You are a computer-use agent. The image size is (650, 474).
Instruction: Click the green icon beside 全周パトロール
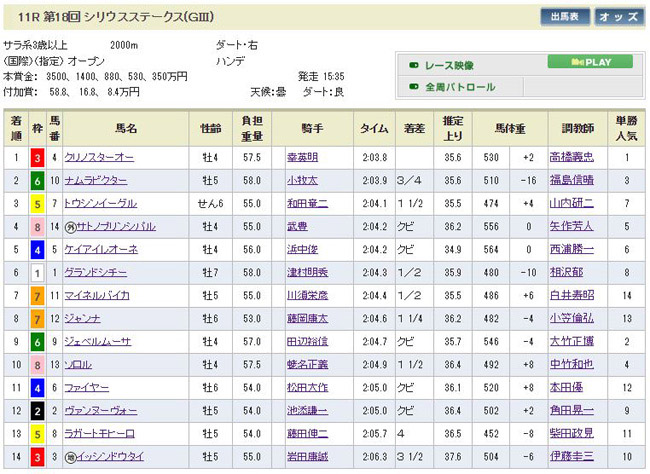pos(413,87)
